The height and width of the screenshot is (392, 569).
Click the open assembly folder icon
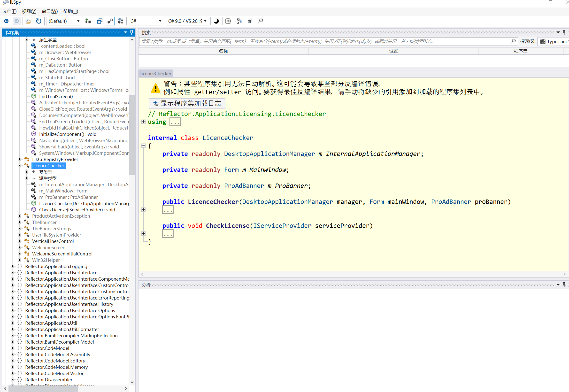click(x=28, y=21)
